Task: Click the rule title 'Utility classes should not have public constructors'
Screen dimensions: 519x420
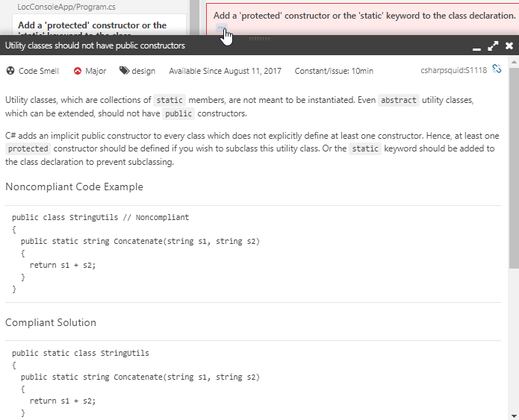Action: [x=95, y=46]
